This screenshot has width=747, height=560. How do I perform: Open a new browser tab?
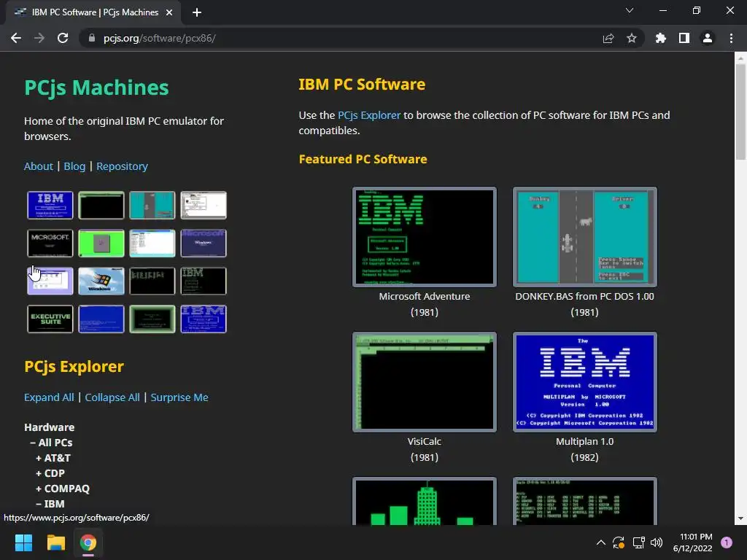pos(197,12)
